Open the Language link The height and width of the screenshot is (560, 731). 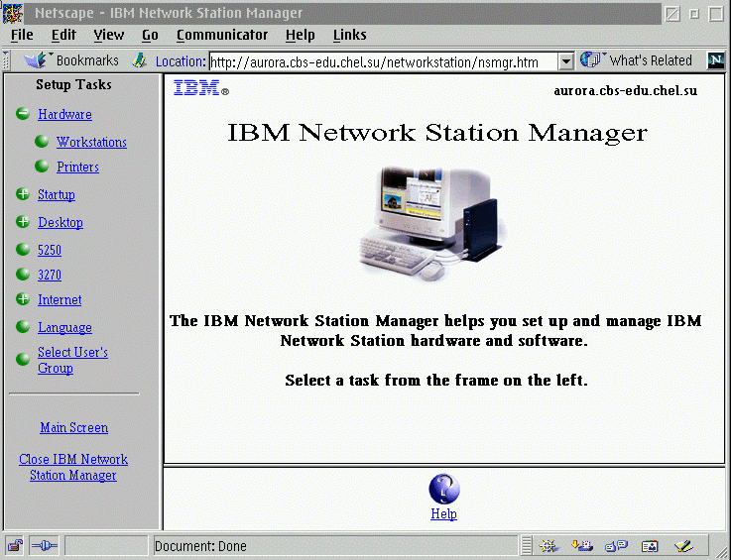tap(64, 327)
